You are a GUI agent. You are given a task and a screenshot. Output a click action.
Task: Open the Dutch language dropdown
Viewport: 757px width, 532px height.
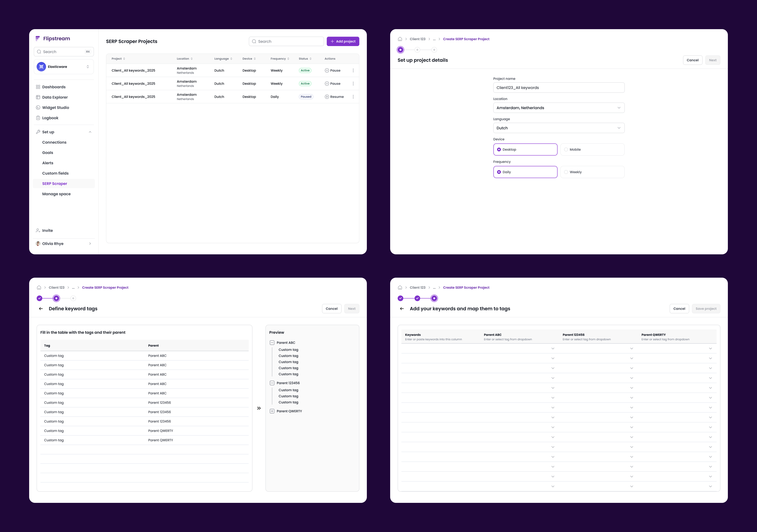(x=558, y=128)
